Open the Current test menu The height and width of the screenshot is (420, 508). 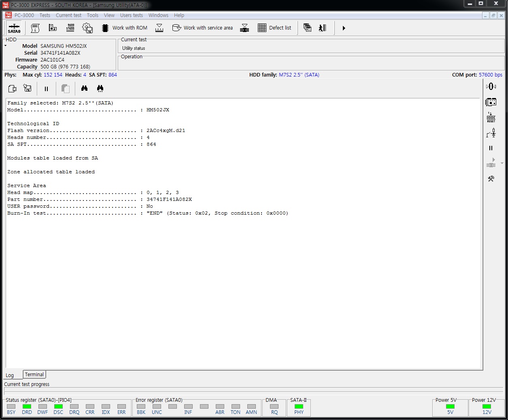click(x=68, y=15)
